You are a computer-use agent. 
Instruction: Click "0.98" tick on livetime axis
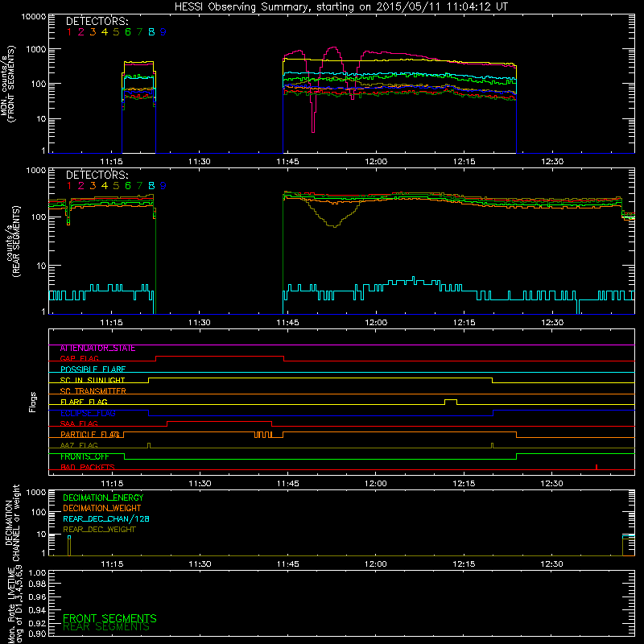pyautogui.click(x=37, y=584)
